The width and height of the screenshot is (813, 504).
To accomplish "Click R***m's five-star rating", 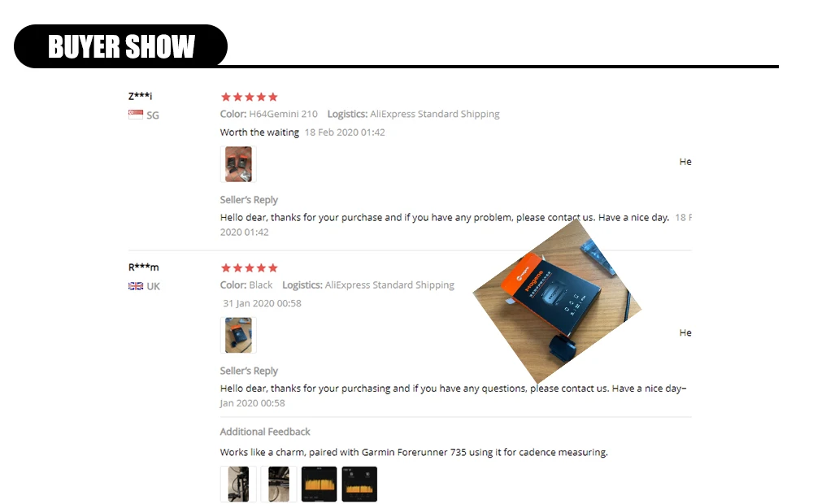I will pyautogui.click(x=250, y=268).
